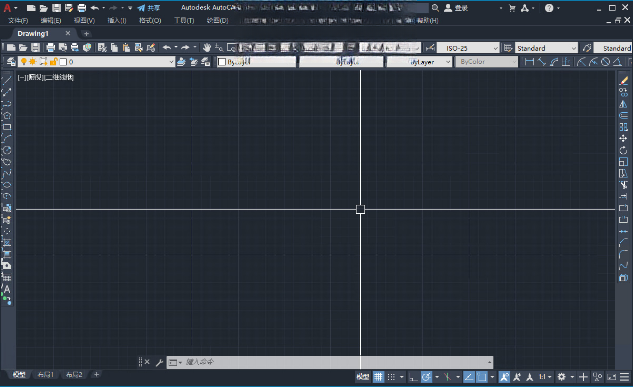Toggle the layer 0 freeze sun icon
Image resolution: width=633 pixels, height=387 pixels.
33,61
